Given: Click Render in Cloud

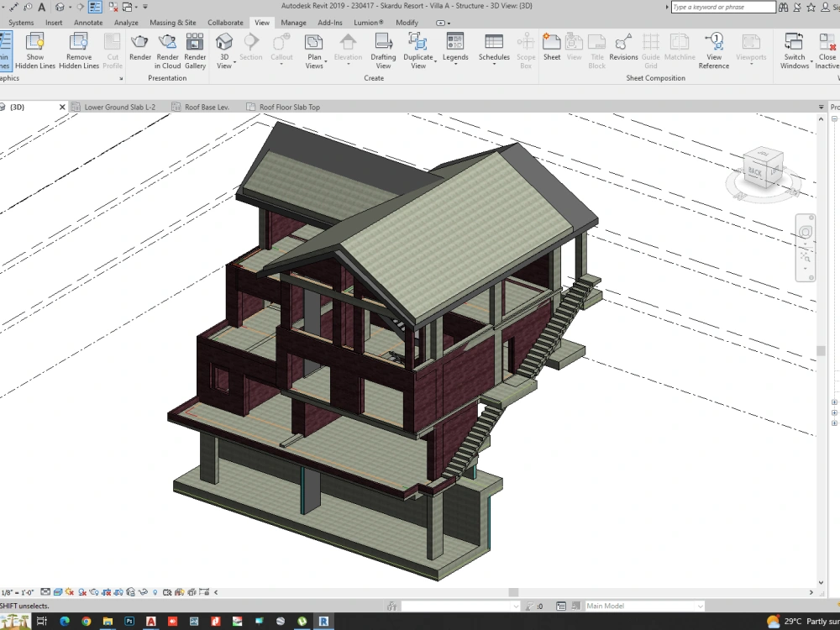Looking at the screenshot, I should [167, 53].
